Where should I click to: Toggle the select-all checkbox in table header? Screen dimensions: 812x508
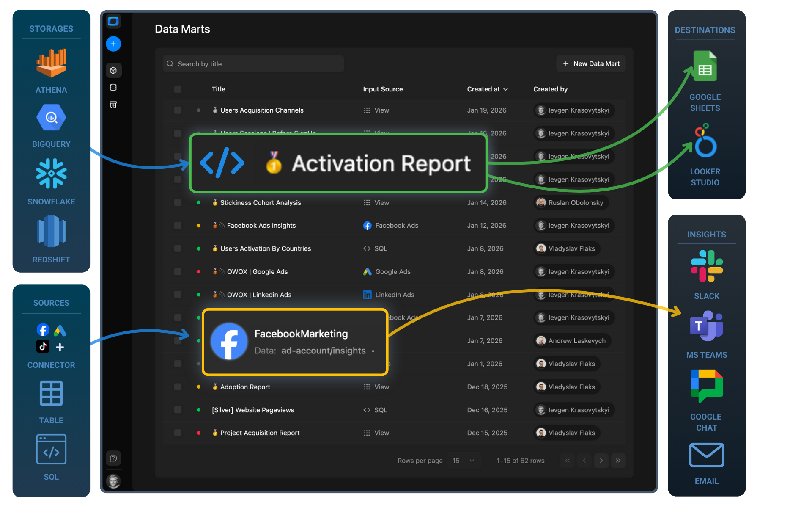[x=178, y=89]
